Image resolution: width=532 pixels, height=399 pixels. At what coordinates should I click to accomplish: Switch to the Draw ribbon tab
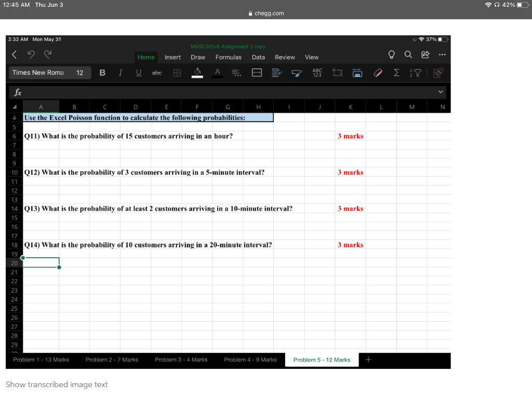(198, 57)
